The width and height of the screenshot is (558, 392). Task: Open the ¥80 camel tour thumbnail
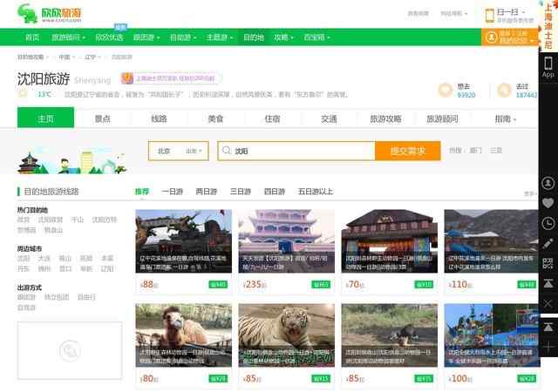[184, 335]
